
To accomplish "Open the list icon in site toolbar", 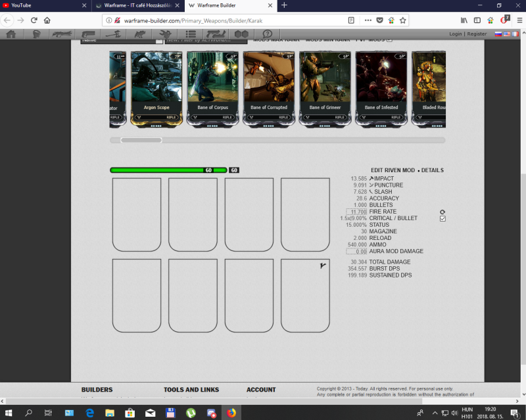I will pyautogui.click(x=191, y=34).
